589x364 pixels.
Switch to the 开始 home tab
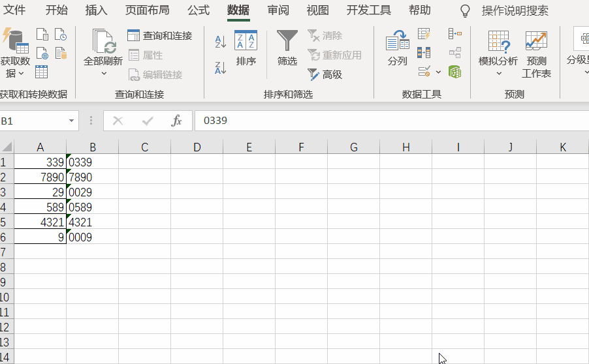tap(56, 10)
